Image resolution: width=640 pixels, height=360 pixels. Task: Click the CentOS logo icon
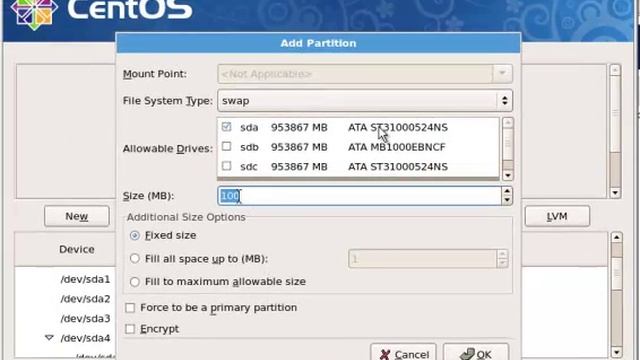[x=34, y=13]
